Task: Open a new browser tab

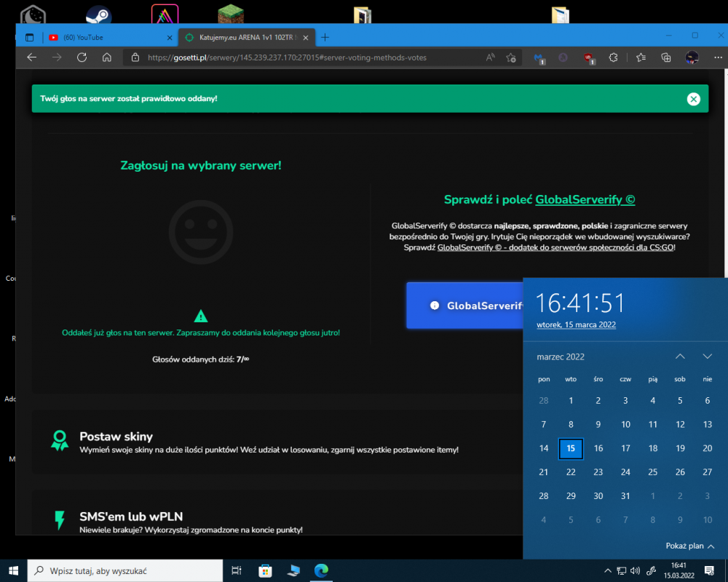Action: [x=325, y=37]
